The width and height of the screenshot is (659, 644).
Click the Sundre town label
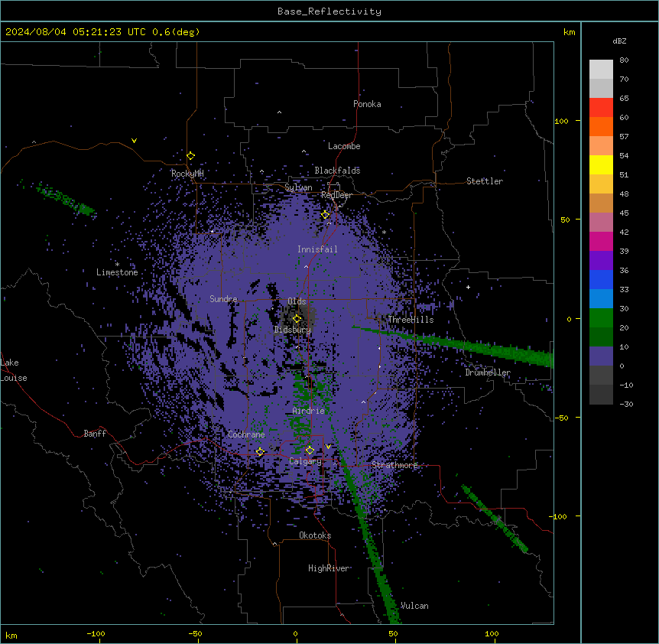pyautogui.click(x=223, y=299)
